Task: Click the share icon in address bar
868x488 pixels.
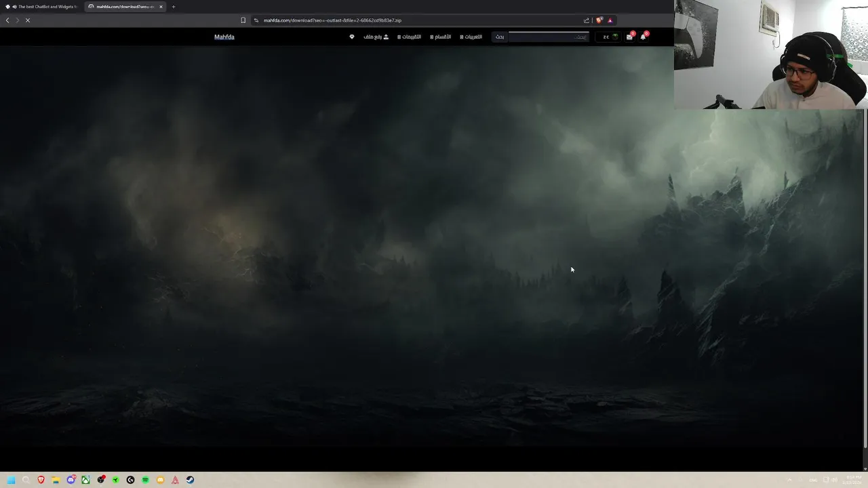Action: pyautogui.click(x=587, y=20)
